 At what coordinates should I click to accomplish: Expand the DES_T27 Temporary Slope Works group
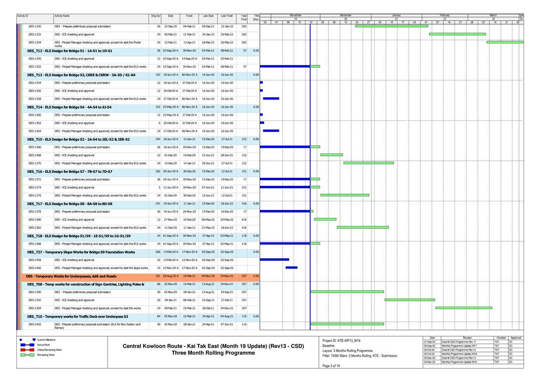(x=81, y=252)
